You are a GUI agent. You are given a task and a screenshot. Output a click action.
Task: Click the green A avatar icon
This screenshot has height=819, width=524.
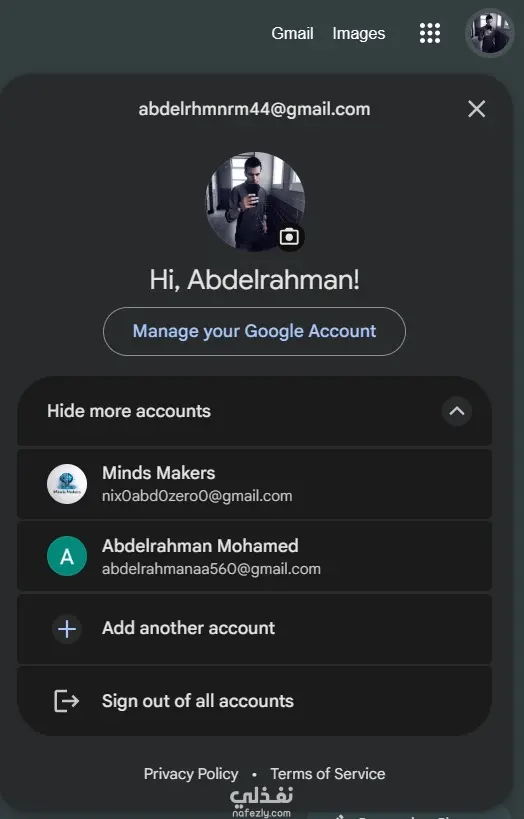[x=67, y=556]
